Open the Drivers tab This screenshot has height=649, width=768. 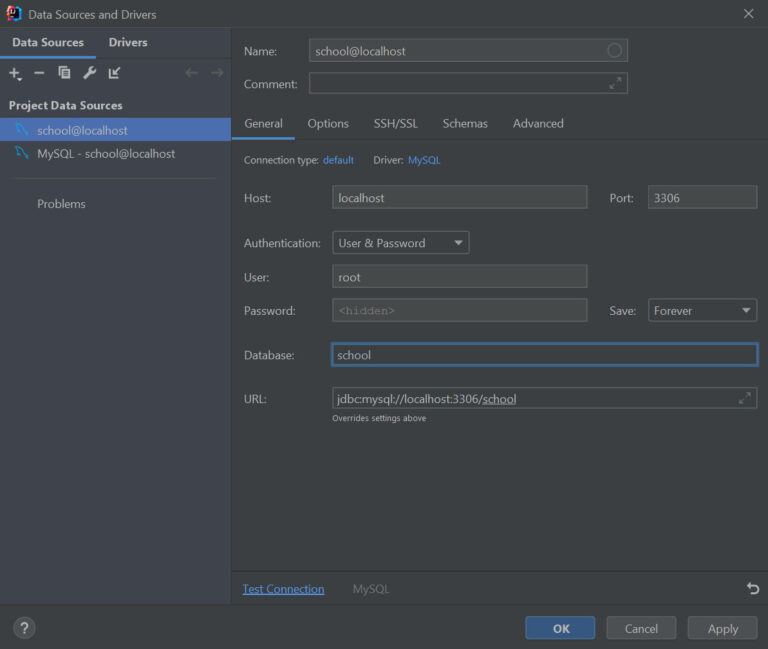point(128,43)
